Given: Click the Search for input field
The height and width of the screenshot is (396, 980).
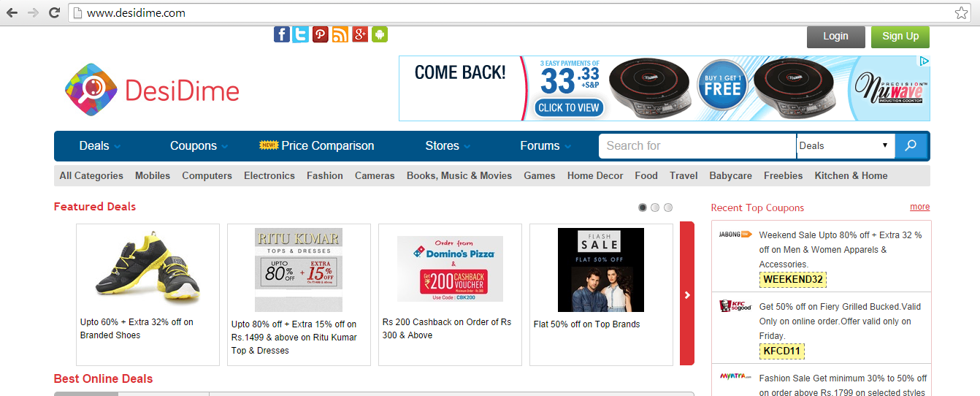Looking at the screenshot, I should [698, 145].
